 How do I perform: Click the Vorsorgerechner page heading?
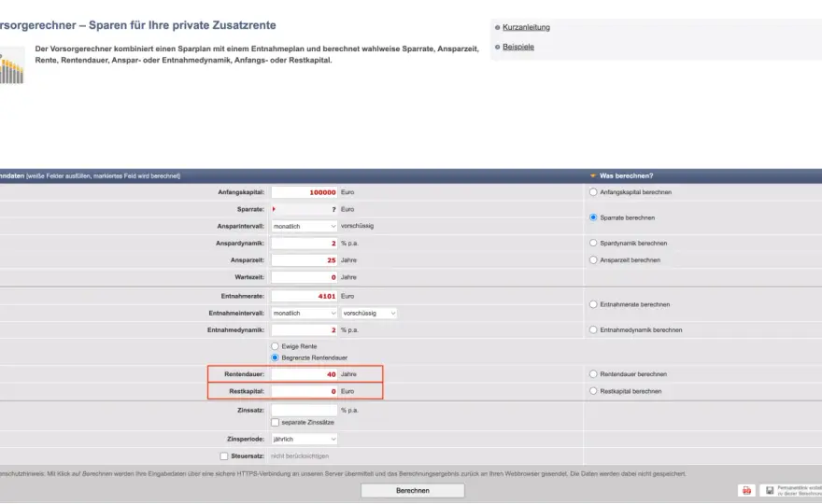pos(138,25)
